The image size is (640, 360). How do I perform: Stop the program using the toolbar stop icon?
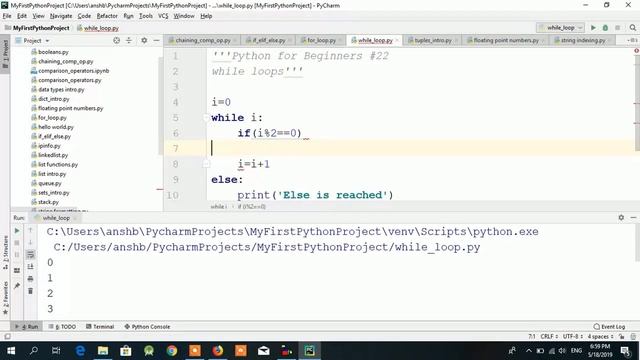coord(618,28)
